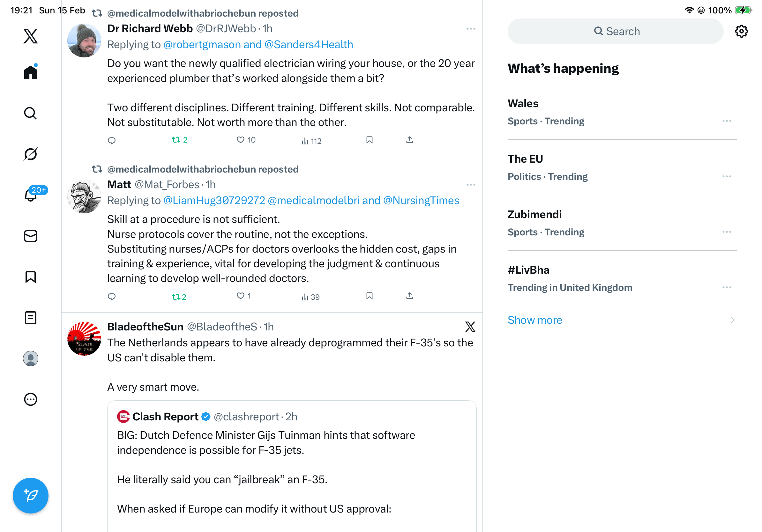Undo repost on Matt's post
The image size is (762, 532).
click(176, 297)
